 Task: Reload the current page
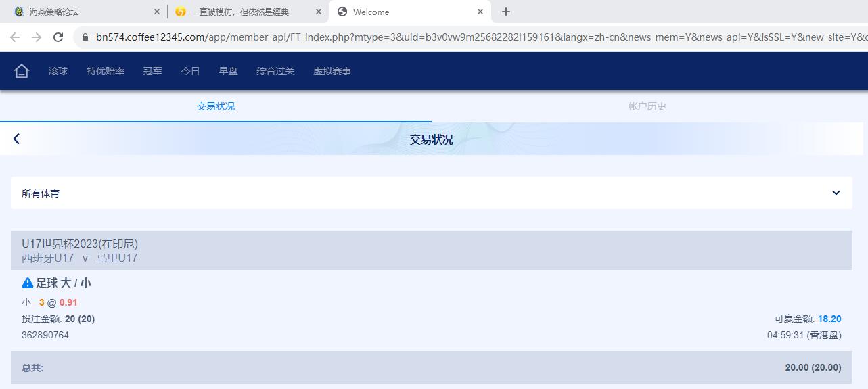pyautogui.click(x=58, y=37)
